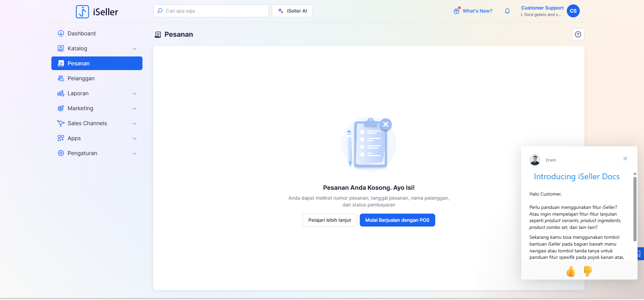
Task: Click Pelajari lebih lanjut button
Action: pyautogui.click(x=329, y=220)
